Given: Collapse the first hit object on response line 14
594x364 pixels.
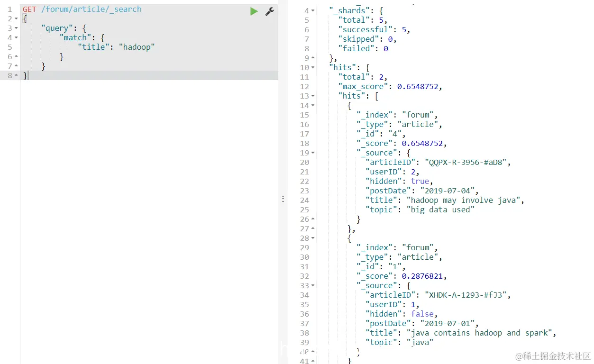Looking at the screenshot, I should pos(313,105).
